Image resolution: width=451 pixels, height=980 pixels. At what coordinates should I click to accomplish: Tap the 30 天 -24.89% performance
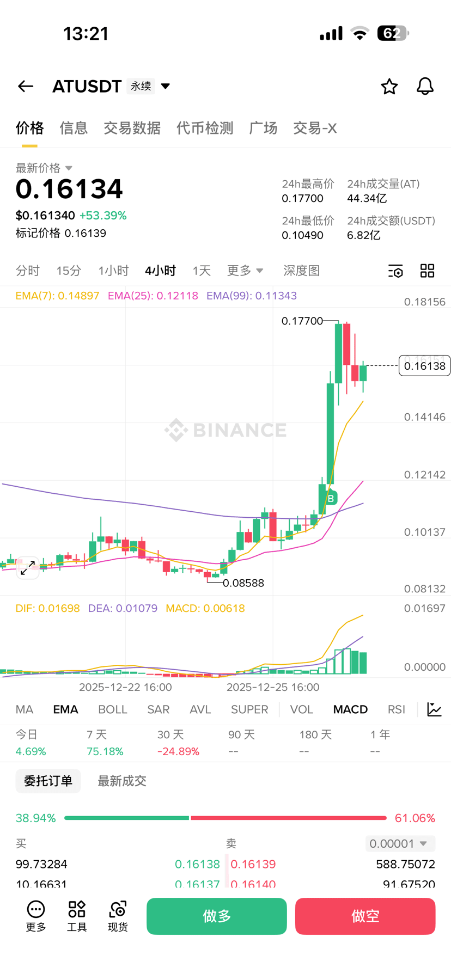(178, 743)
